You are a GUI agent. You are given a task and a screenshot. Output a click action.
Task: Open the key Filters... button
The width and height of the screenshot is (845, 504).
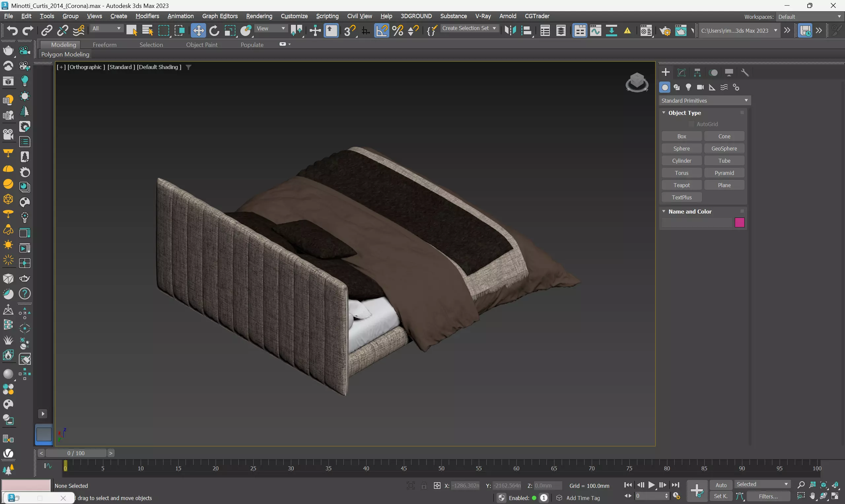[x=768, y=496]
